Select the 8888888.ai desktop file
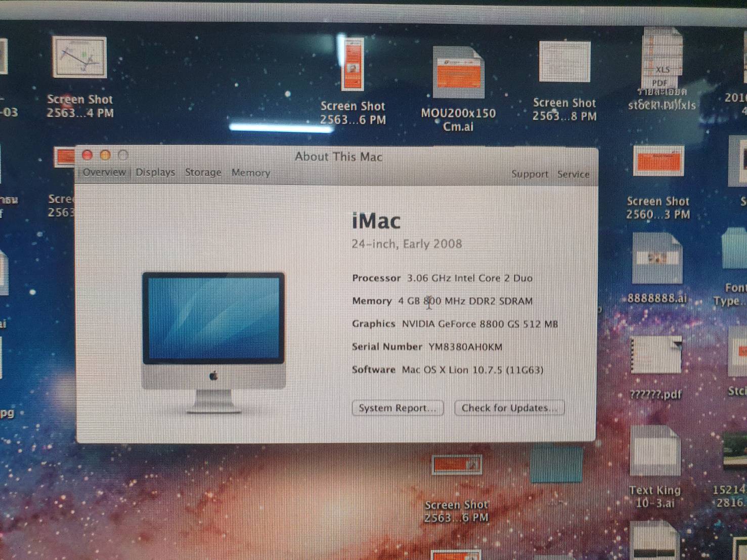 pos(656,259)
